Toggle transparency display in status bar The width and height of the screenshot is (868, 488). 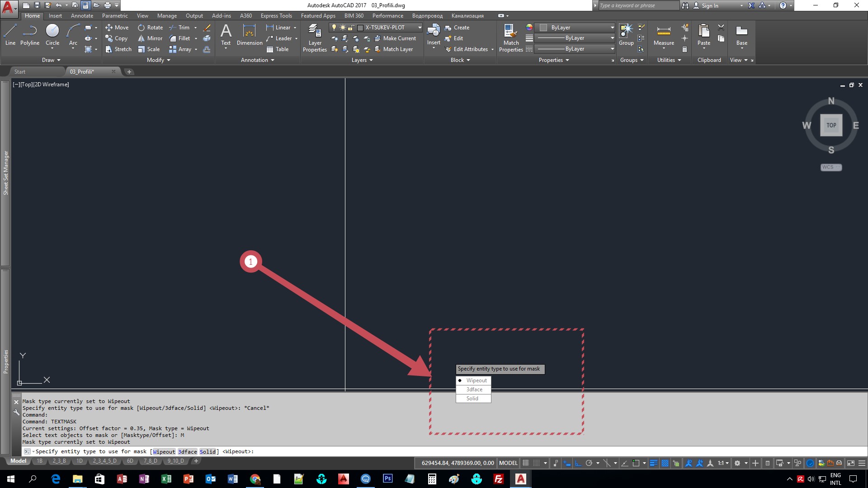coord(665,463)
